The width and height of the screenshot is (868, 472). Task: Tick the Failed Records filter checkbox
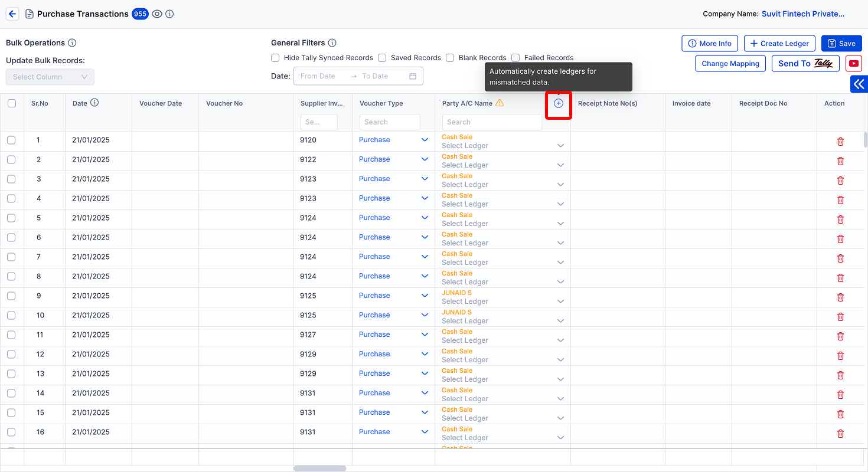515,58
